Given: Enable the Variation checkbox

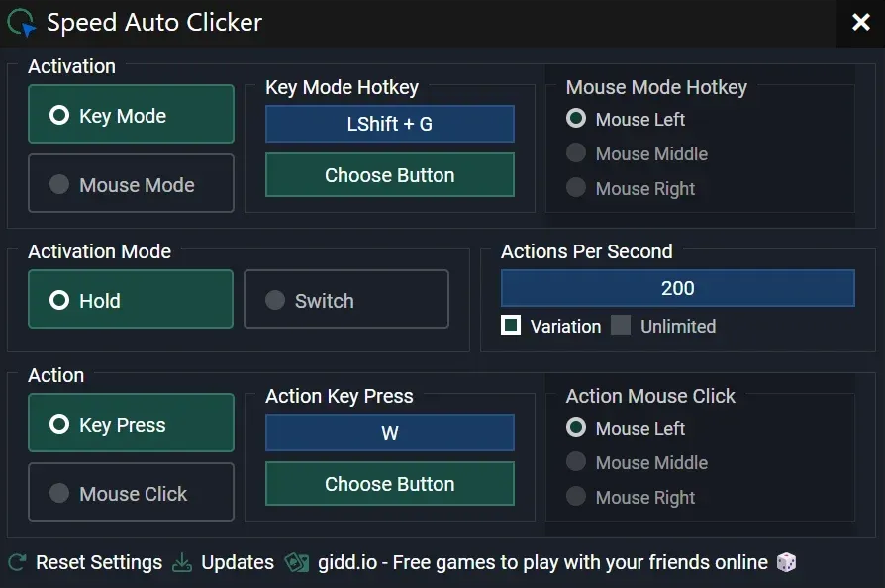Looking at the screenshot, I should pyautogui.click(x=511, y=325).
